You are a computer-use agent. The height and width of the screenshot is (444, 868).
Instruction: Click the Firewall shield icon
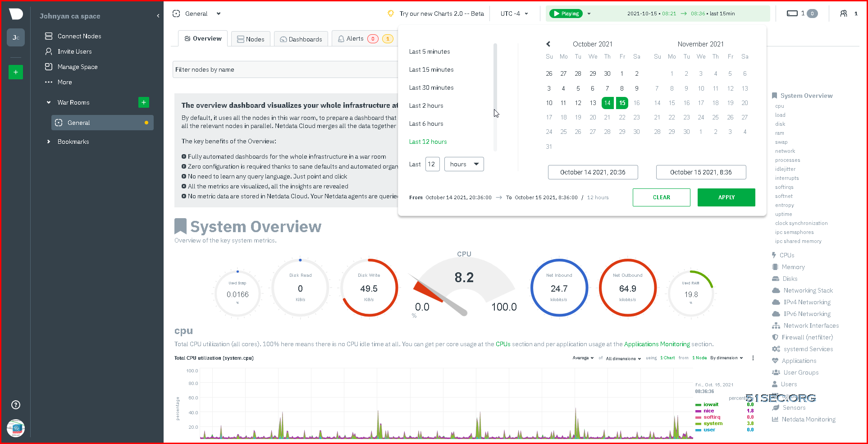(x=775, y=337)
